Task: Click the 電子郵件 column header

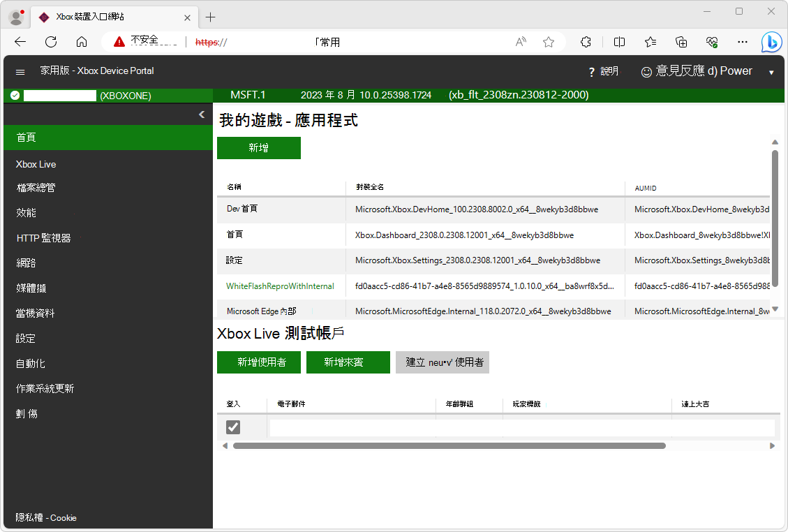Action: point(291,404)
